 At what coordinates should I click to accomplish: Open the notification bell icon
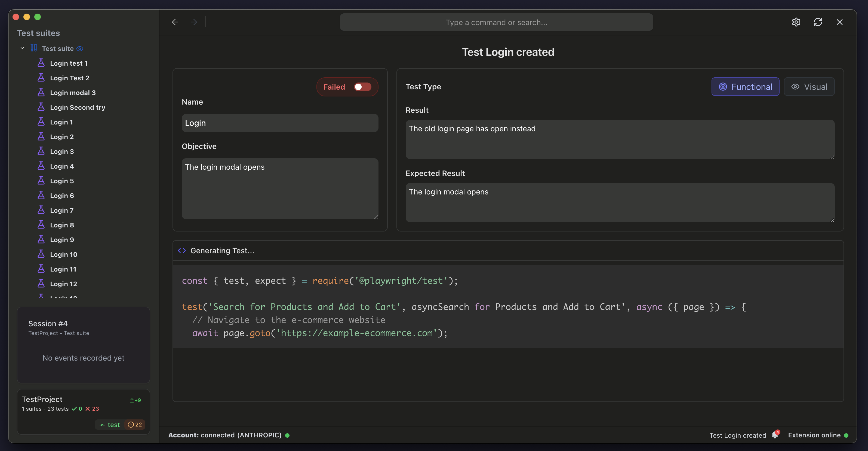point(775,435)
